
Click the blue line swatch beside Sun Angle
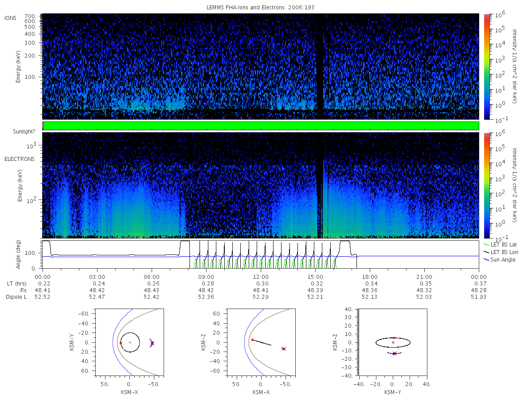486,259
